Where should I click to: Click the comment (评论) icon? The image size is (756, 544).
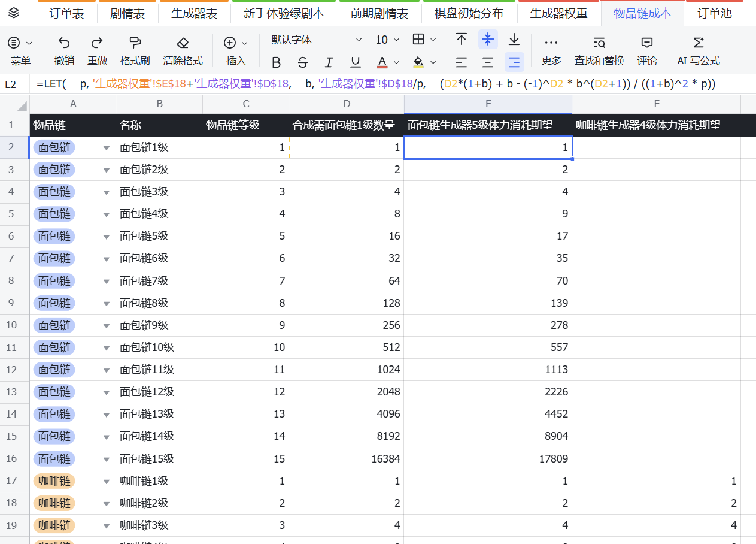pos(647,43)
